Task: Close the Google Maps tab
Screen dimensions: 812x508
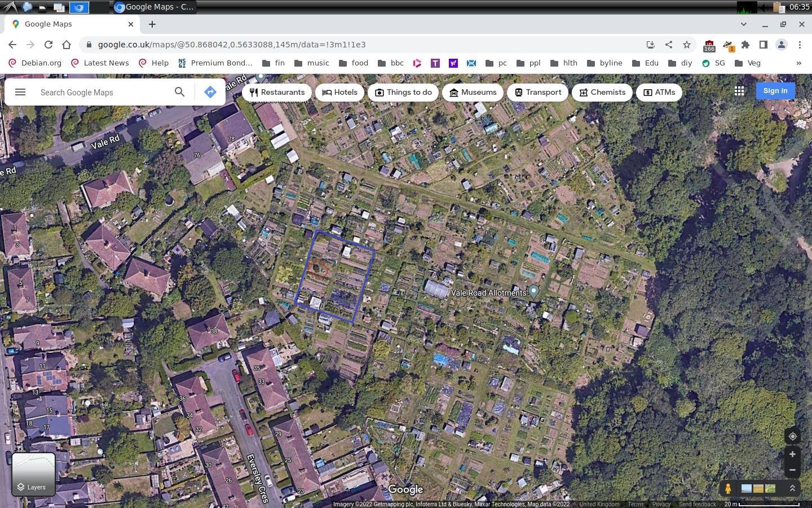Action: point(131,24)
